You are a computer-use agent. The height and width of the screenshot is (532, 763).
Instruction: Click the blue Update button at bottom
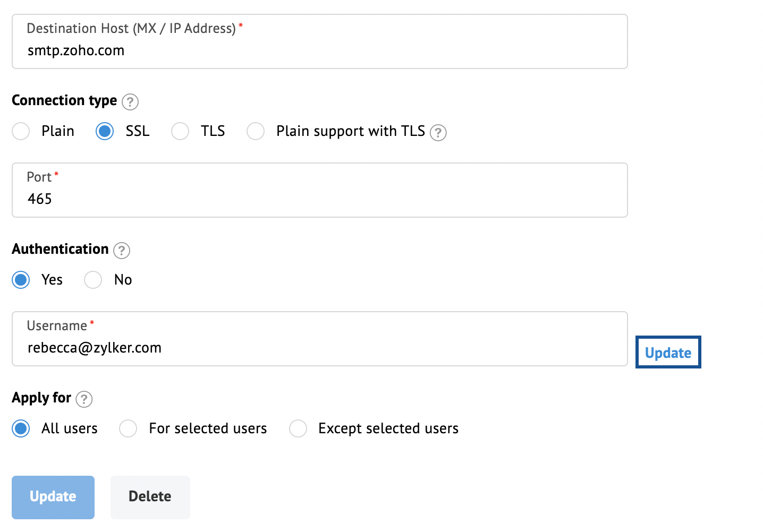point(53,497)
